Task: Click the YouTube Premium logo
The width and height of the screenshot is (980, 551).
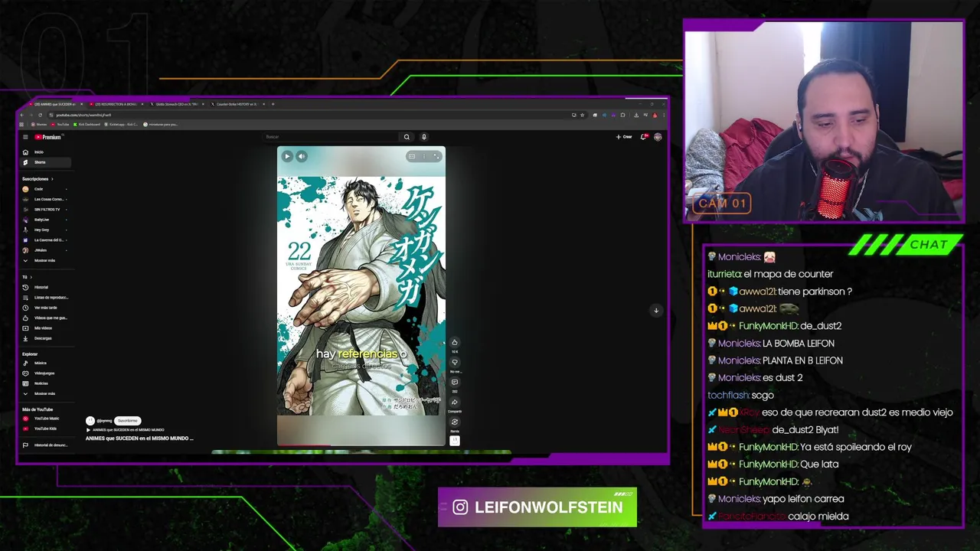Action: [x=47, y=137]
